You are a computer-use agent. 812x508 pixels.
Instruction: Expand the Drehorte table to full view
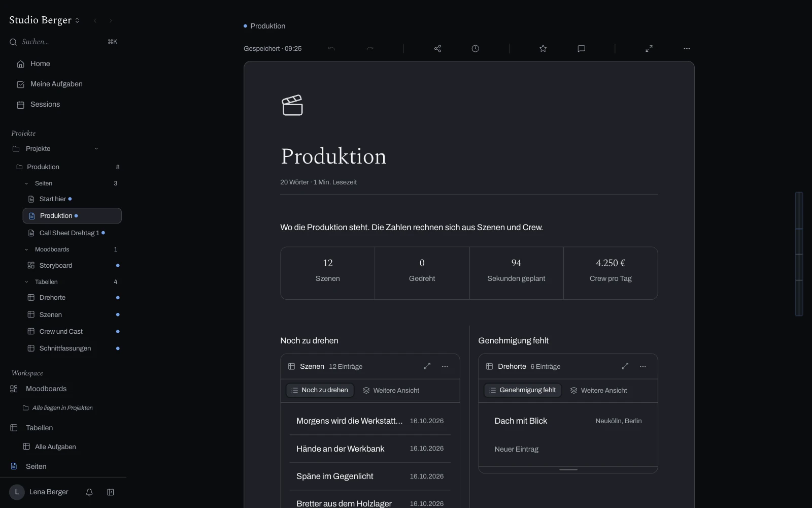(625, 366)
